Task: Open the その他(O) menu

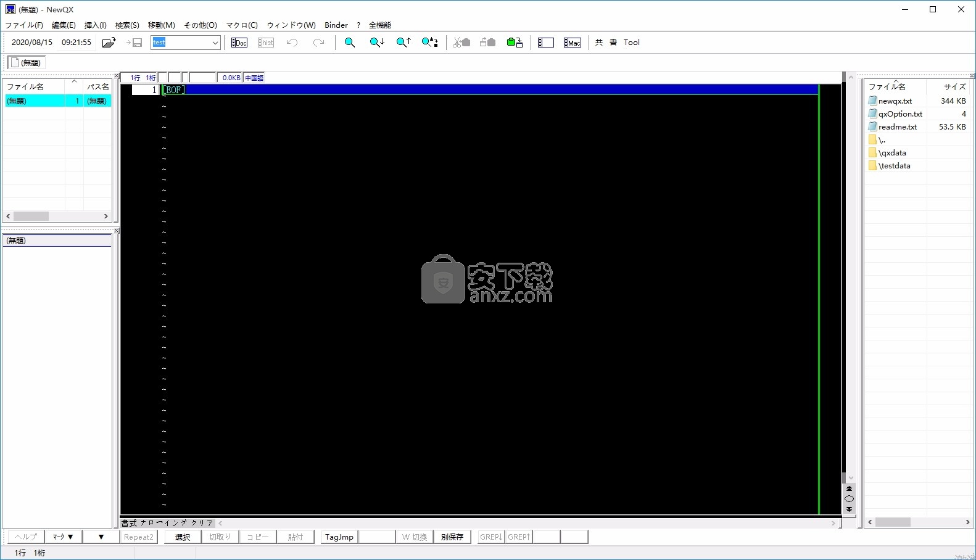Action: point(201,25)
